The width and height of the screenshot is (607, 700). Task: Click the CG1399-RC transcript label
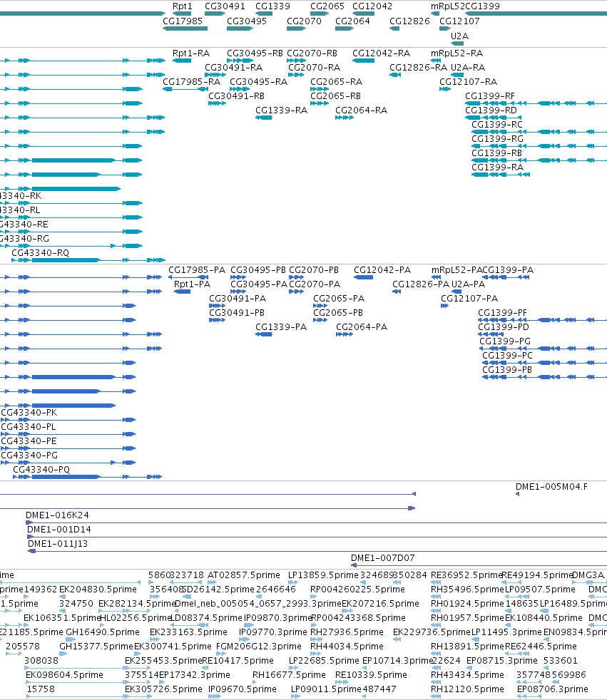tap(497, 125)
